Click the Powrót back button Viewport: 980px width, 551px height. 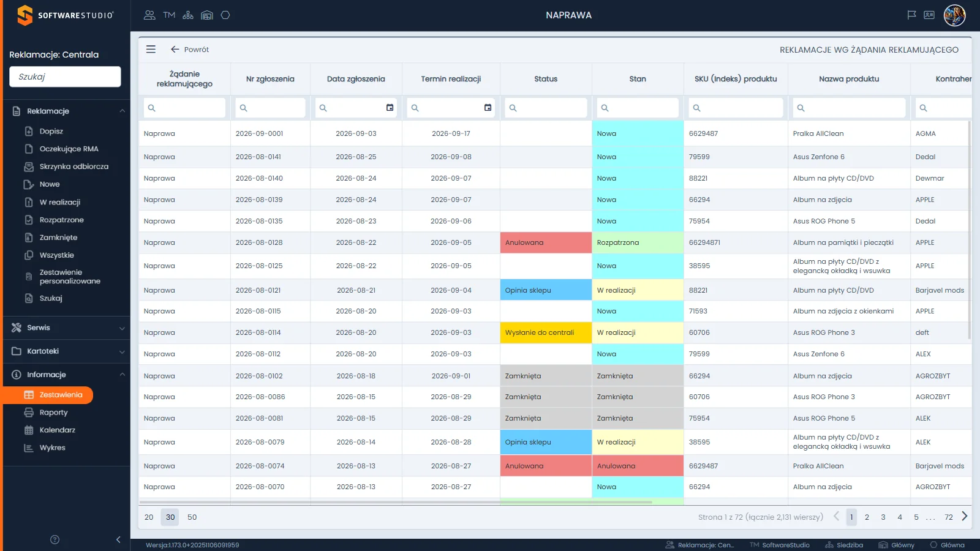pyautogui.click(x=190, y=50)
